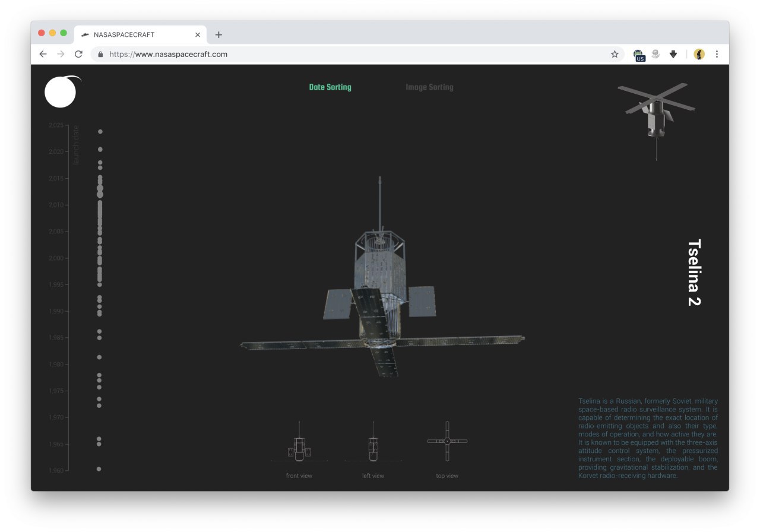Open the Chrome three-dot menu
This screenshot has width=760, height=532.
coord(717,54)
